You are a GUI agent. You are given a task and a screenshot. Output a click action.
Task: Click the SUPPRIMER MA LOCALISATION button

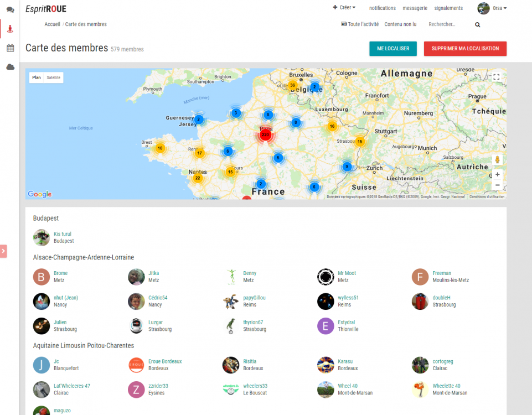click(x=465, y=49)
